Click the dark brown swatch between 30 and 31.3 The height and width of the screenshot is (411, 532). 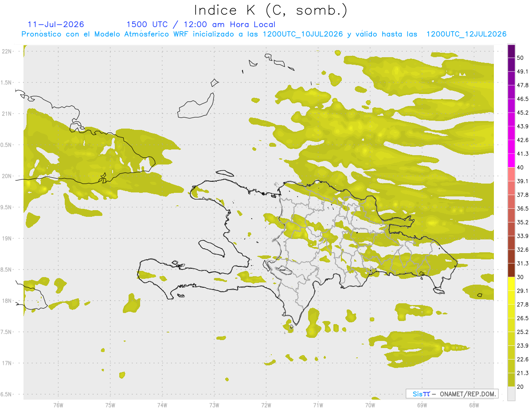(511, 270)
